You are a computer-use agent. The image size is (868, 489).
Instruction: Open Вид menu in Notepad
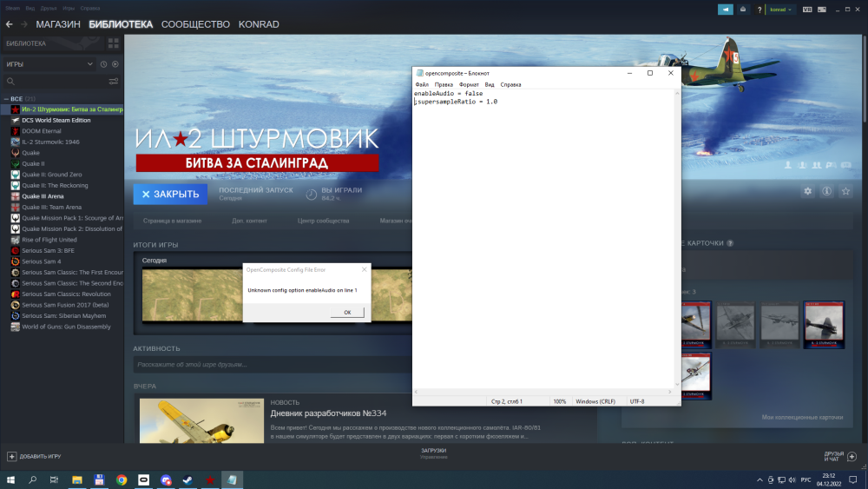[x=490, y=85]
